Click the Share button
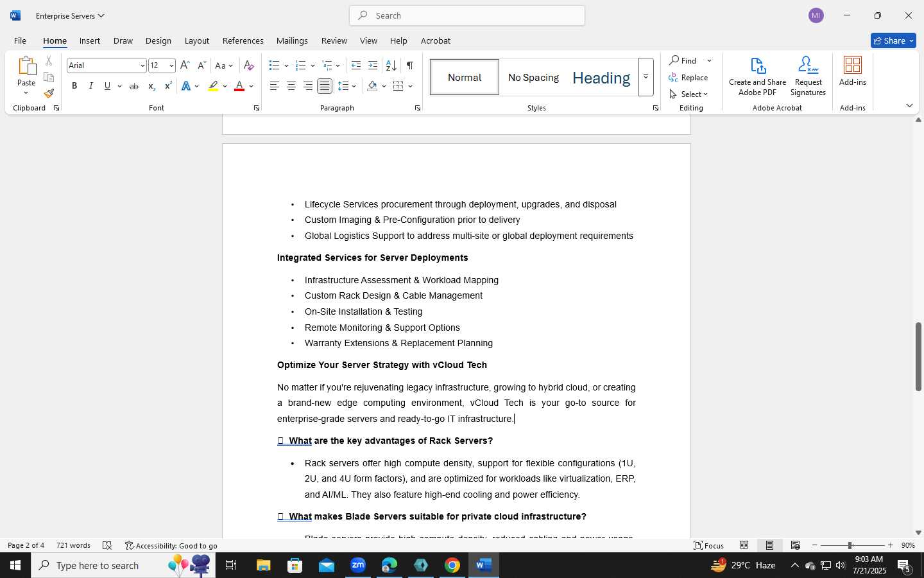 893,40
